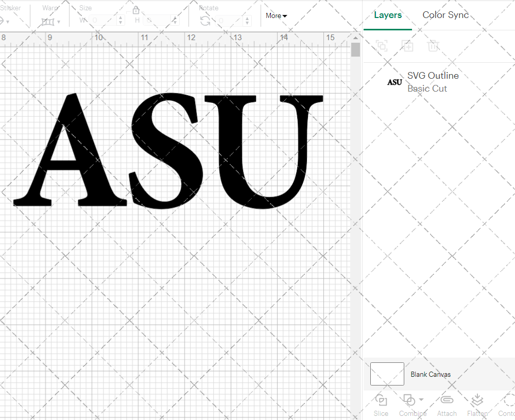Click the Blank Canvas color swatch
The image size is (515, 420).
[387, 374]
